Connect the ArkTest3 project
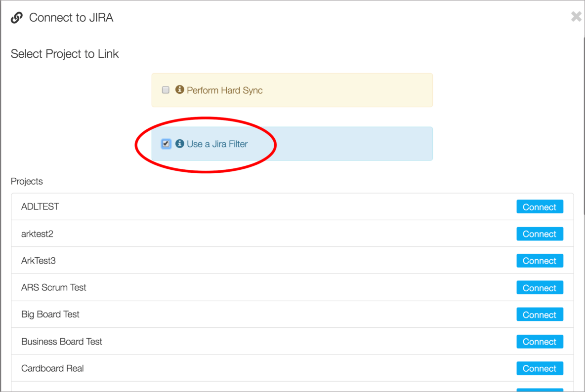The width and height of the screenshot is (585, 392). pos(540,260)
